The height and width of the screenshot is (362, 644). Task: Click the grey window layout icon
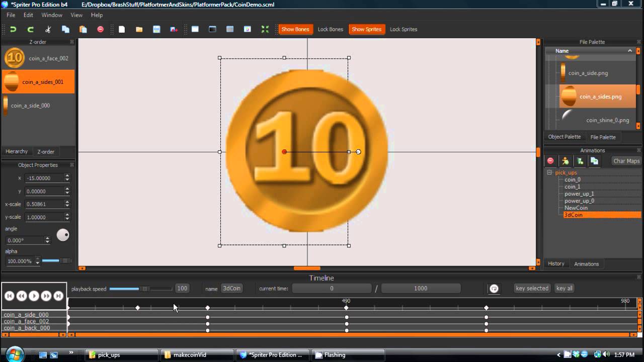[230, 29]
